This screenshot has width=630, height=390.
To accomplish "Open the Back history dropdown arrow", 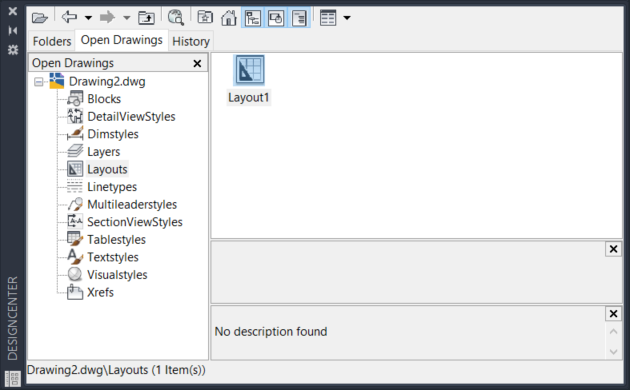I will point(88,18).
